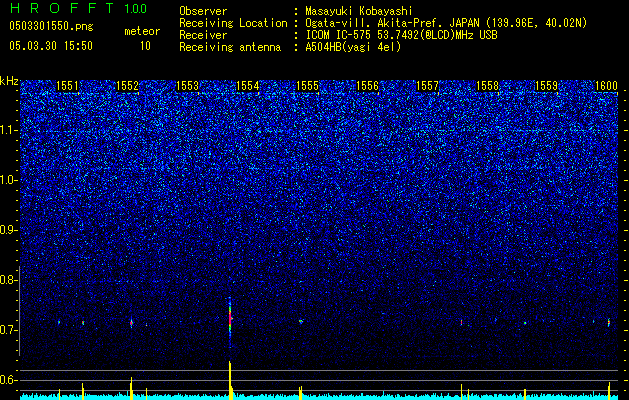Image resolution: width=629 pixels, height=400 pixels.
Task: Click the 1558 time marker
Action: [487, 86]
